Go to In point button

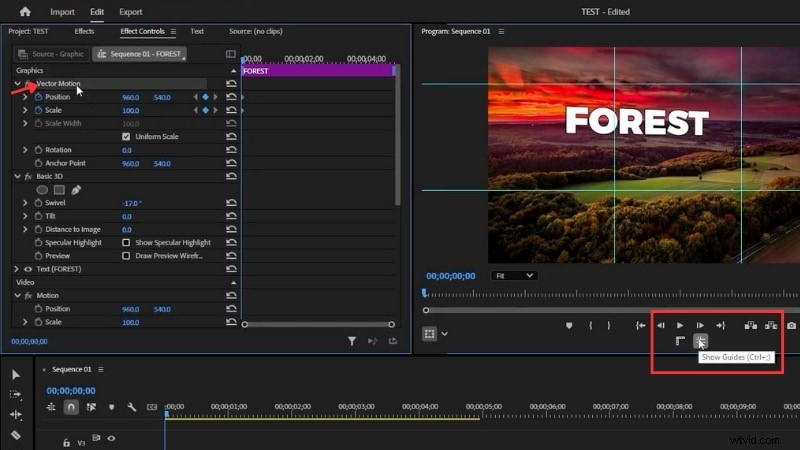[x=640, y=326]
